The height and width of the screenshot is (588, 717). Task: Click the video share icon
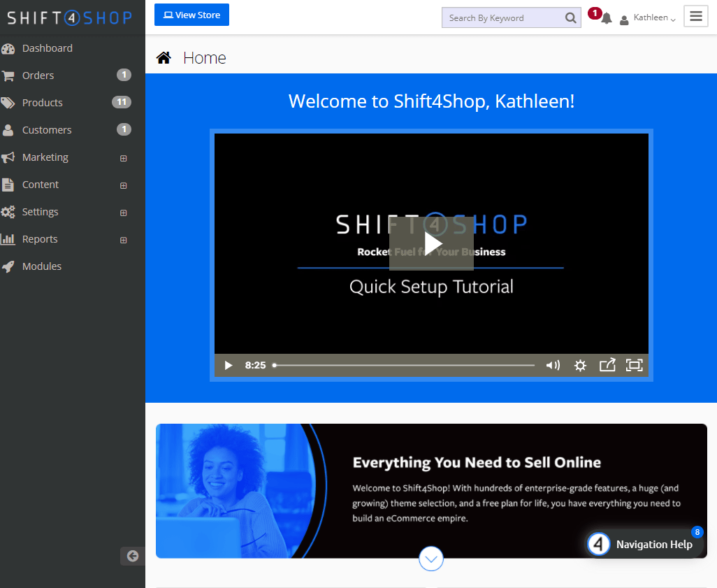[607, 365]
